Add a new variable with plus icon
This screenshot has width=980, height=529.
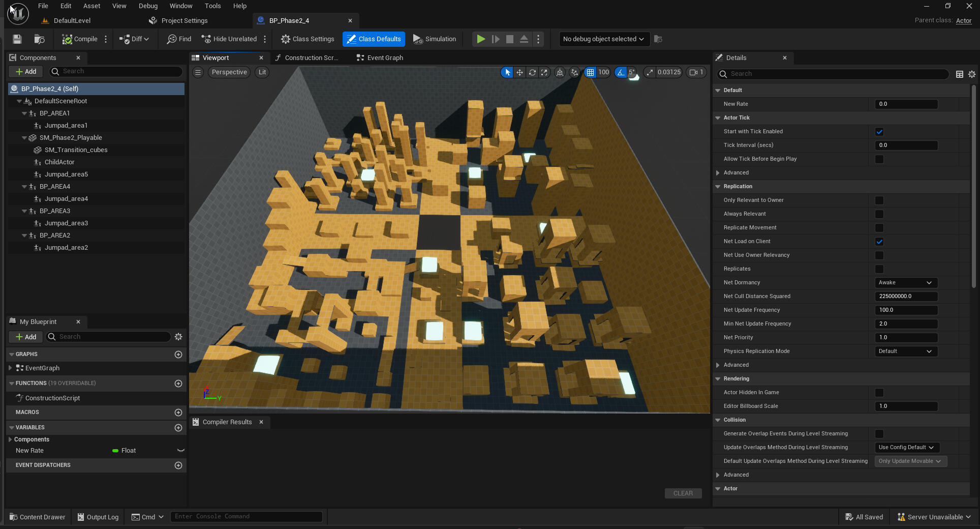(x=178, y=428)
